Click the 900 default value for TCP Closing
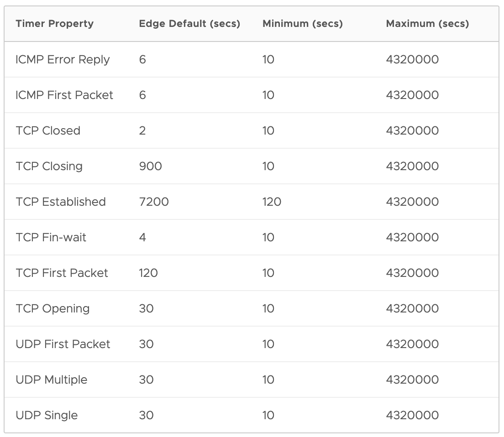Image resolution: width=504 pixels, height=437 pixels. coord(150,166)
